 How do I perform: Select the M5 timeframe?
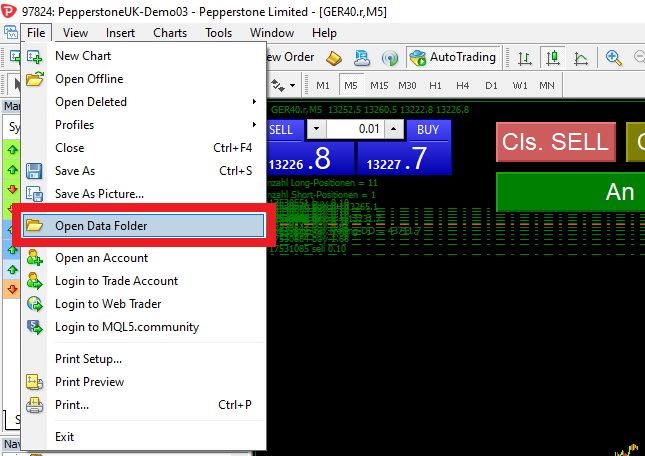(351, 85)
